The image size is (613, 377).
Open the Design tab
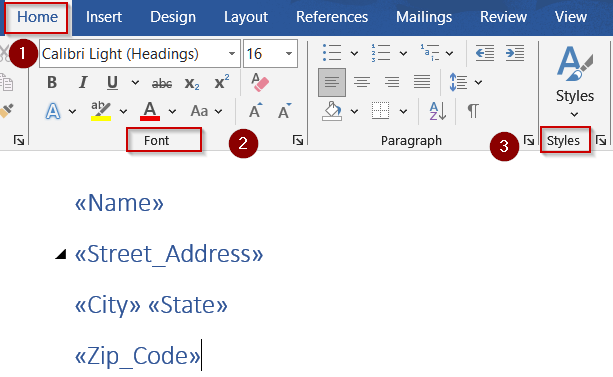173,17
